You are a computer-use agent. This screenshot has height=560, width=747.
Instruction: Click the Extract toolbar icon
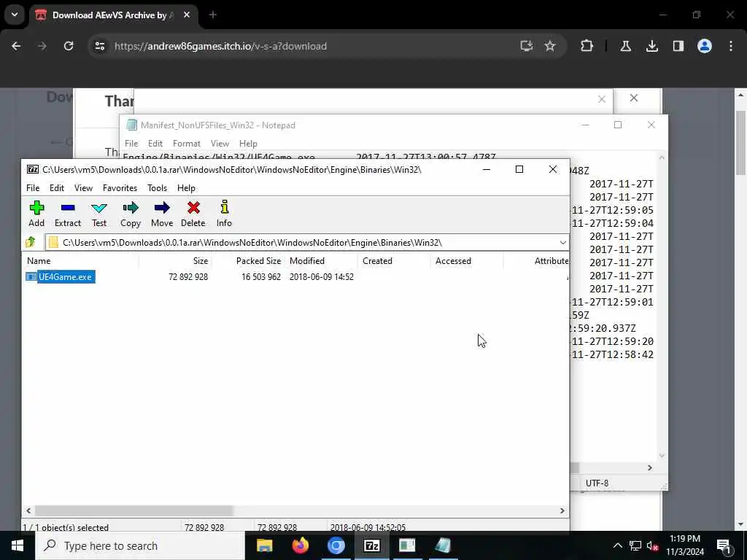[x=68, y=214]
